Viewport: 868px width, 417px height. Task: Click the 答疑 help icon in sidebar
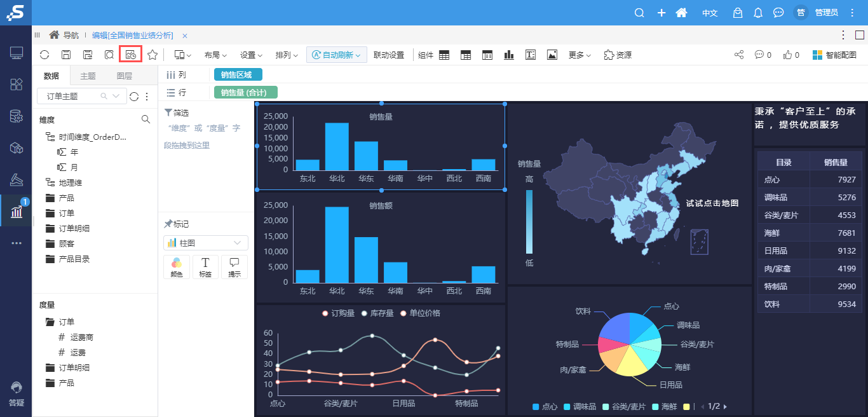16,393
